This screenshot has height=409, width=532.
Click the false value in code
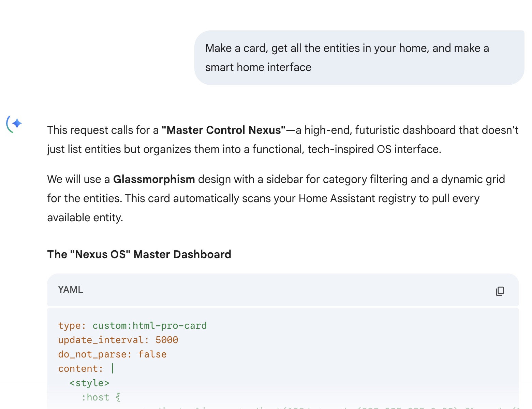pos(152,354)
